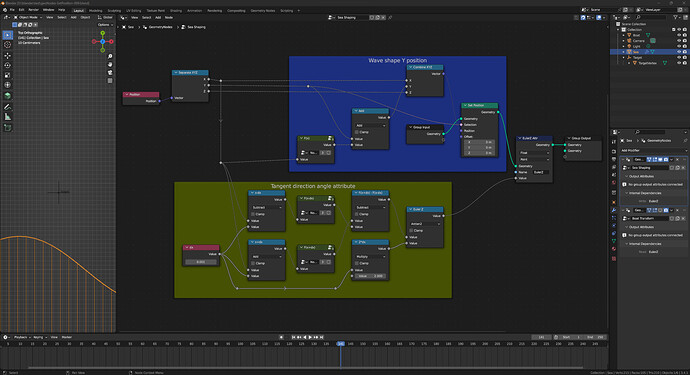Select the Transform tool in viewport toolbar
The width and height of the screenshot is (690, 375).
click(x=7, y=85)
